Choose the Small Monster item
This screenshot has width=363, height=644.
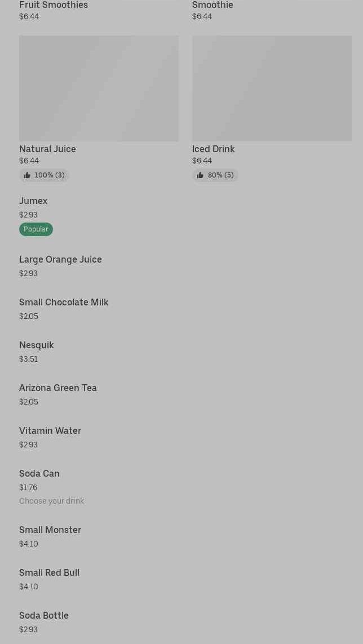50,530
